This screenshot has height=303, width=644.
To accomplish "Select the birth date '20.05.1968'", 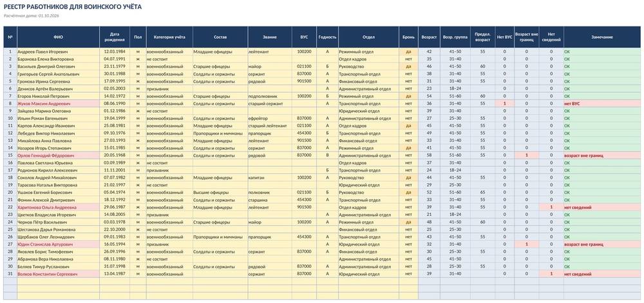I will (x=115, y=155).
